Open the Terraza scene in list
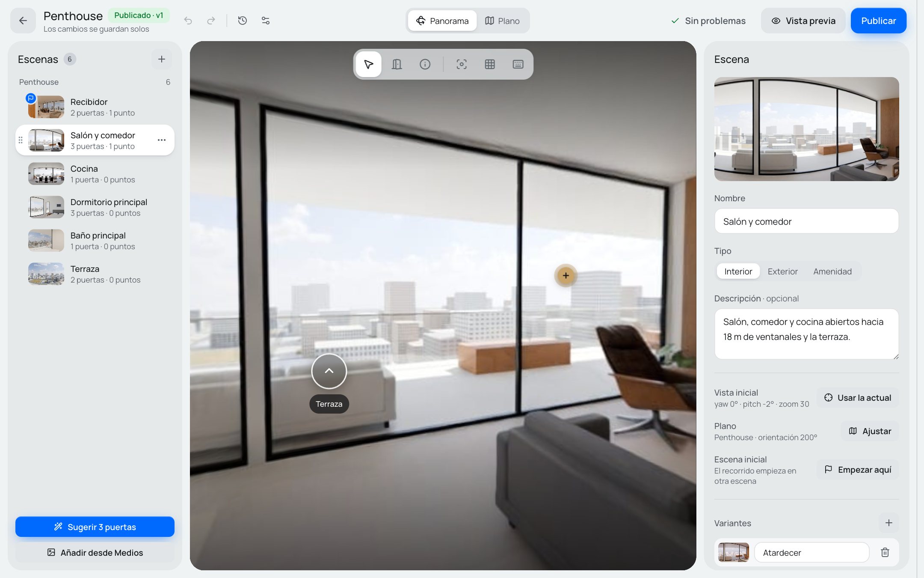This screenshot has height=578, width=924. click(x=95, y=274)
